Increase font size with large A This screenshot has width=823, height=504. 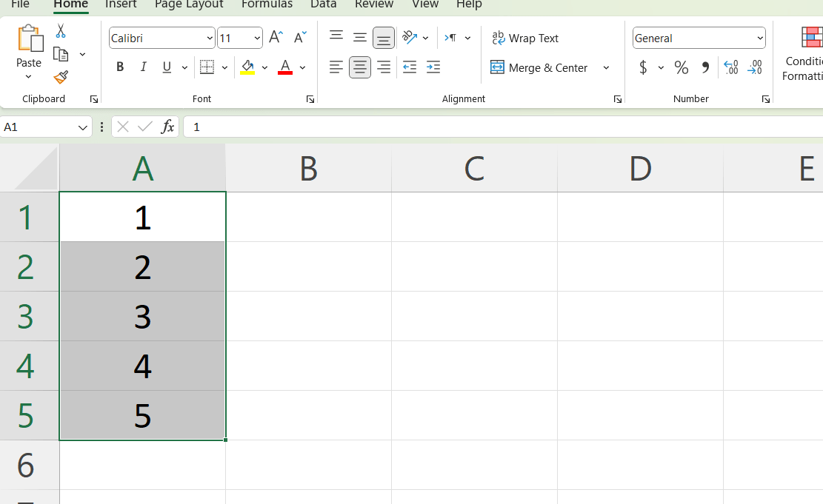(276, 37)
